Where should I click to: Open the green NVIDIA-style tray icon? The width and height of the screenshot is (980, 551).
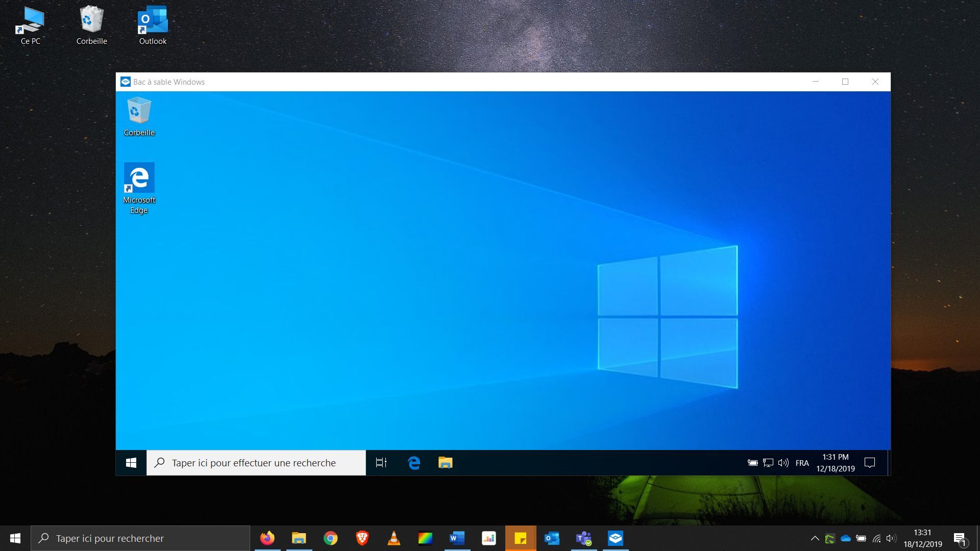tap(830, 538)
